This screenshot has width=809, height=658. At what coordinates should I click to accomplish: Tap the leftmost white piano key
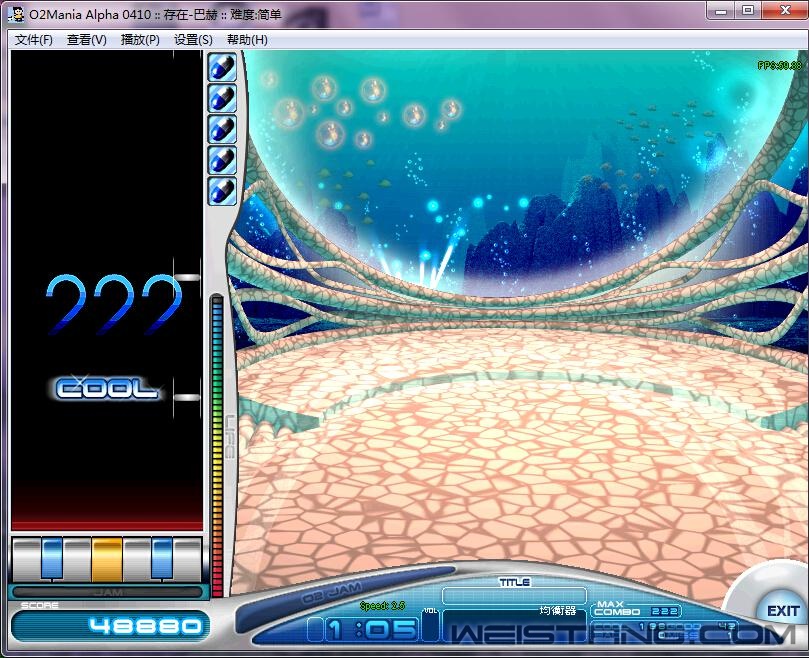point(26,559)
